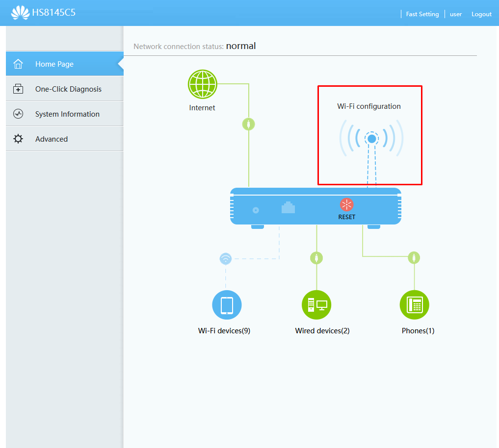Expand the Advanced settings menu
Screen dimensions: 499x448
pos(52,139)
